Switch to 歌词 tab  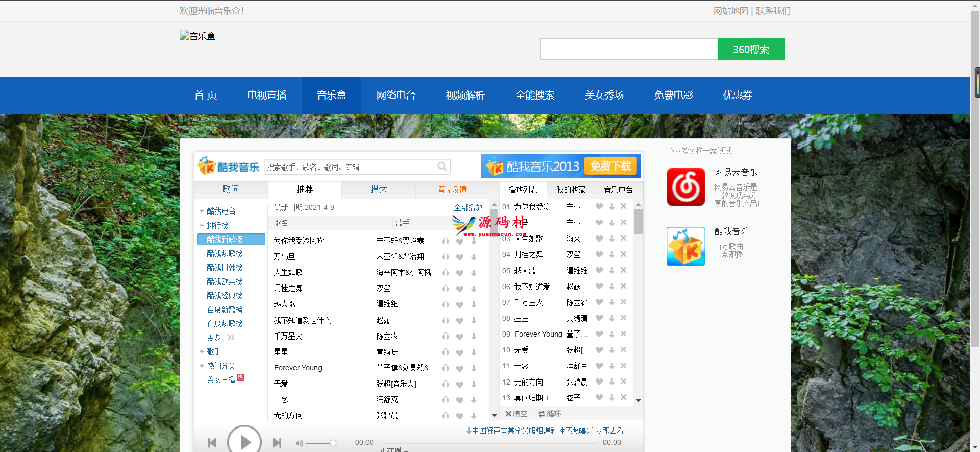[x=231, y=189]
